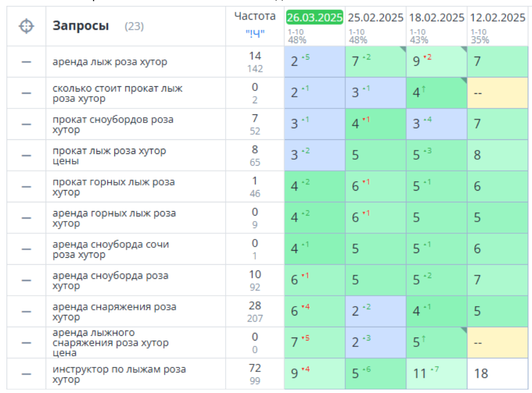Select query "аренда горных лыж роза хутор"
532x393 pixels.
[114, 218]
